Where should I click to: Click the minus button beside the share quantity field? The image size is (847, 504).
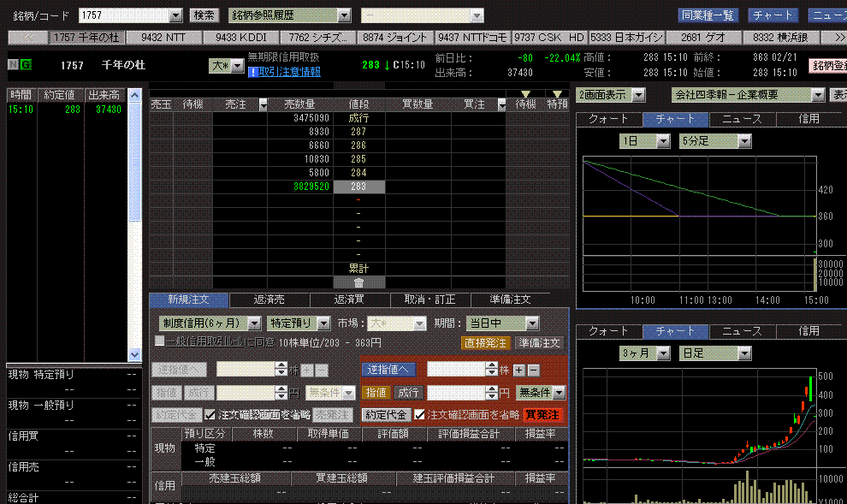coord(533,370)
